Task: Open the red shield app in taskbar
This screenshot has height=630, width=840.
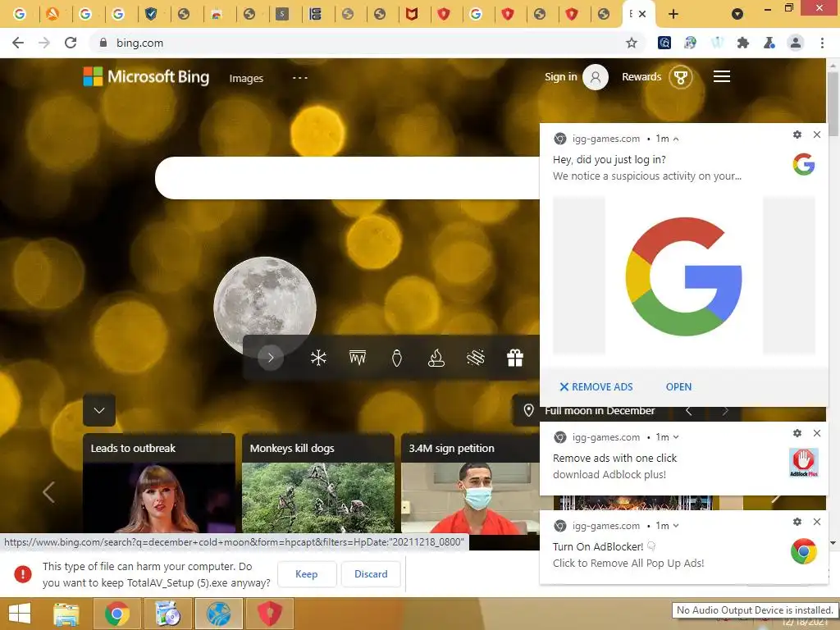Action: (x=269, y=614)
